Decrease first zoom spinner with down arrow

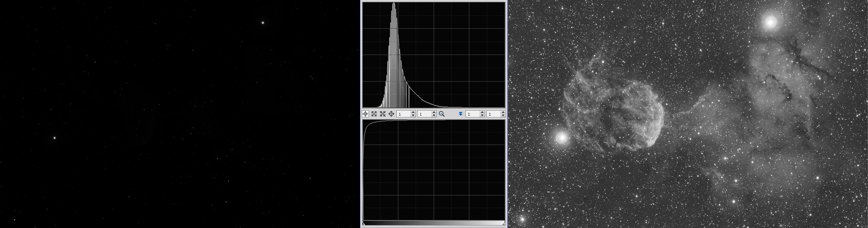coord(413,115)
